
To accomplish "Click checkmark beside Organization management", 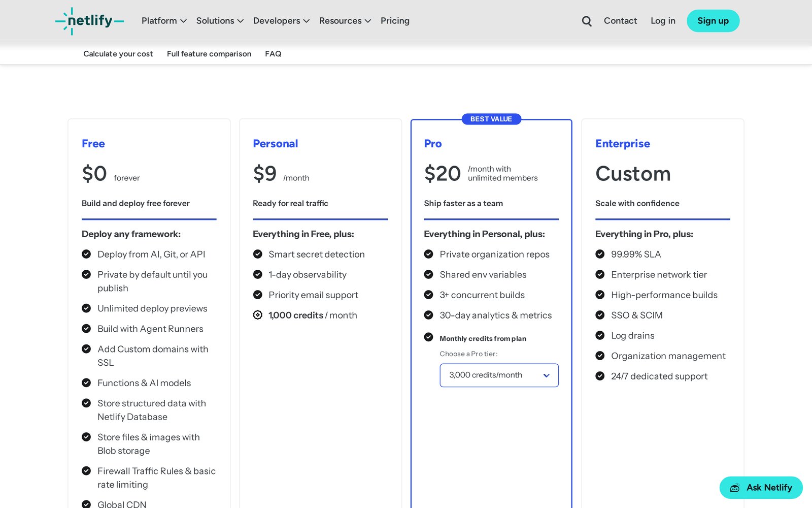I will 600,356.
